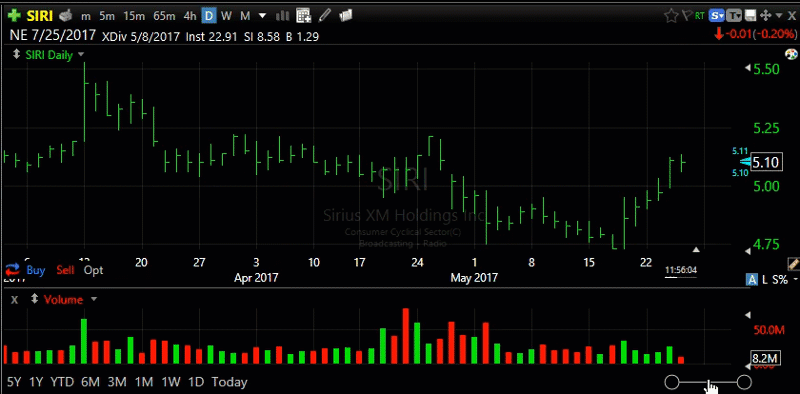This screenshot has height=394, width=800.
Task: Switch chart to 15m timeframe
Action: 134,16
